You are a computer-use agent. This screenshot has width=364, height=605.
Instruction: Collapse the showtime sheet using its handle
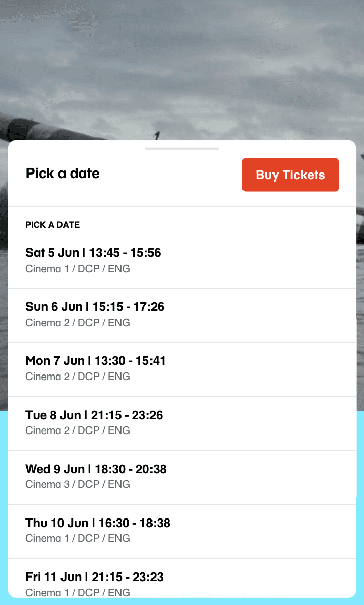(181, 149)
